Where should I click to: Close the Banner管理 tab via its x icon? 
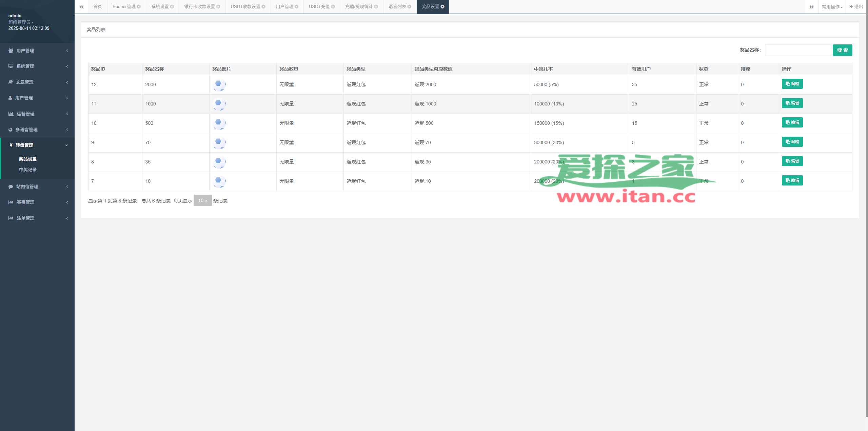coord(139,7)
